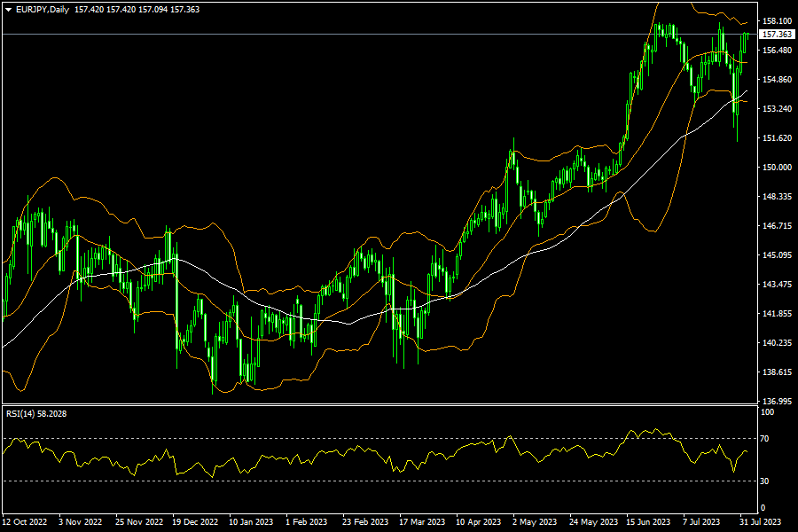Select the EURJPY,Daily chart title
Image resolution: width=798 pixels, height=532 pixels.
tap(43, 10)
